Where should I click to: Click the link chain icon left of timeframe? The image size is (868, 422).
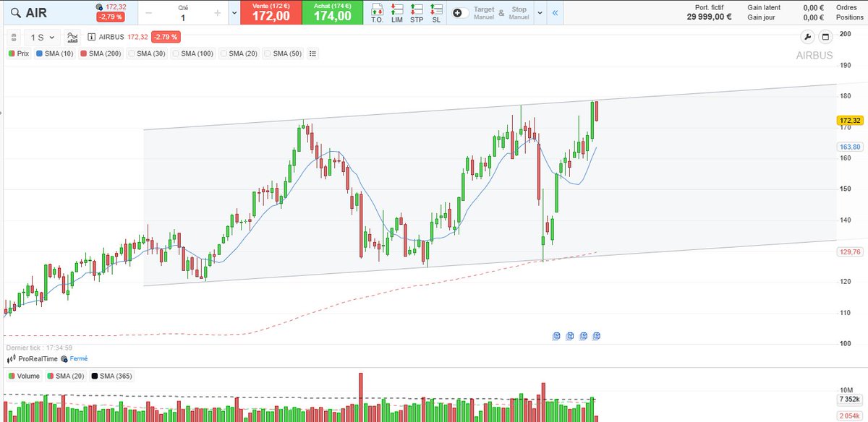(x=14, y=37)
